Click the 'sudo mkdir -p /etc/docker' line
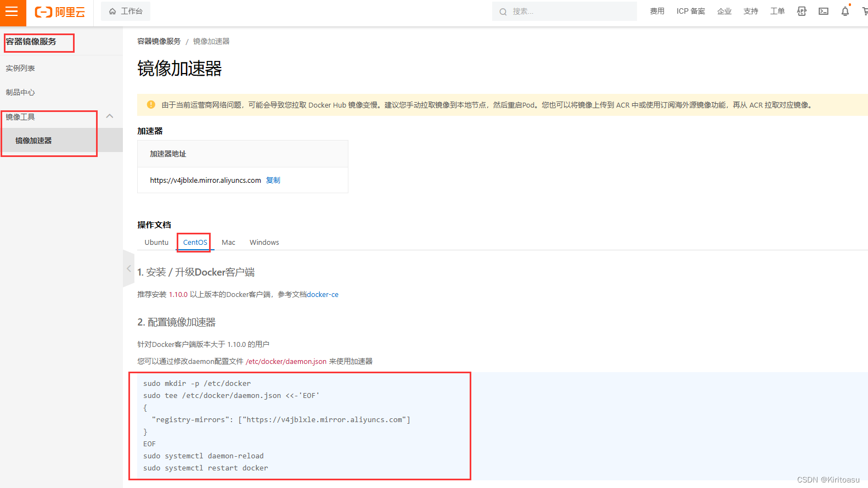Image resolution: width=868 pixels, height=488 pixels. [197, 383]
